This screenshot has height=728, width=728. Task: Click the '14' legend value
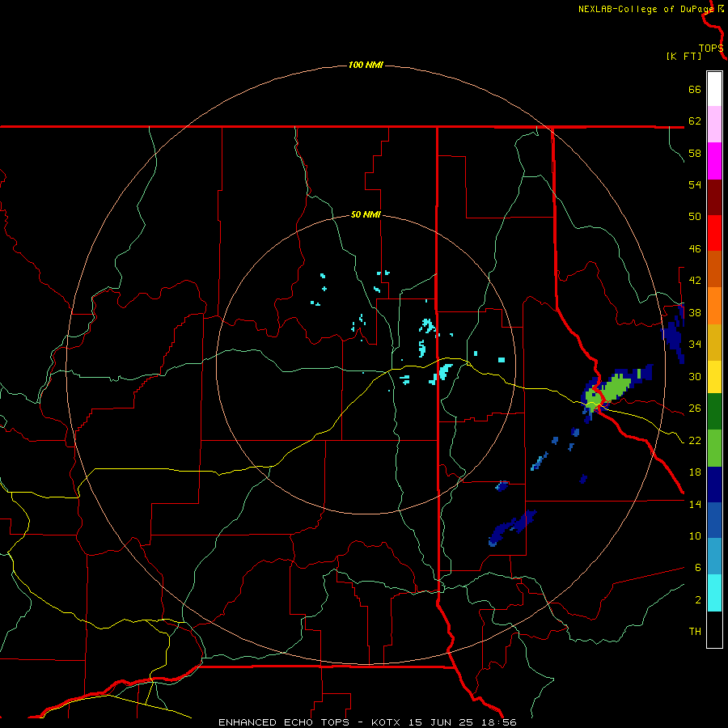pos(695,504)
